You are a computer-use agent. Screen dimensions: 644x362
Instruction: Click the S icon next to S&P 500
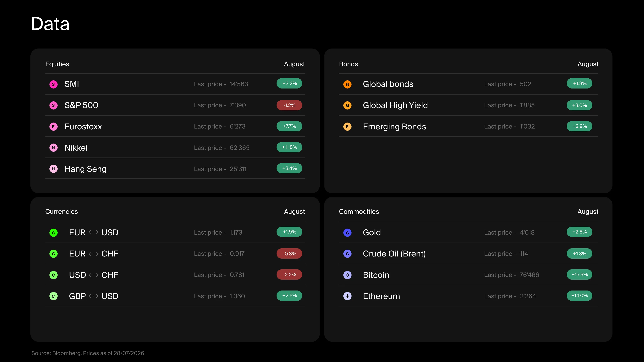53,105
